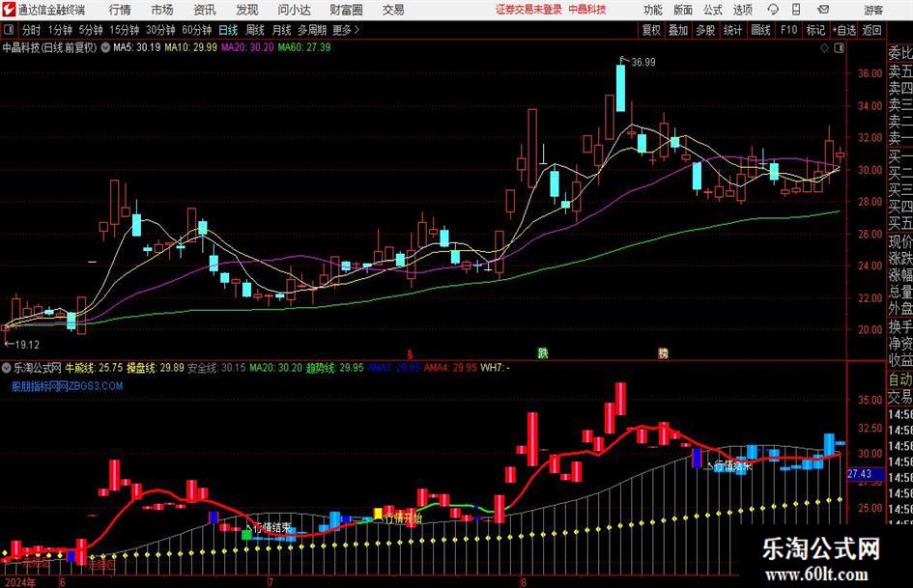The width and height of the screenshot is (913, 588).
Task: Click the diamond icon above main chart
Action: pyautogui.click(x=824, y=48)
